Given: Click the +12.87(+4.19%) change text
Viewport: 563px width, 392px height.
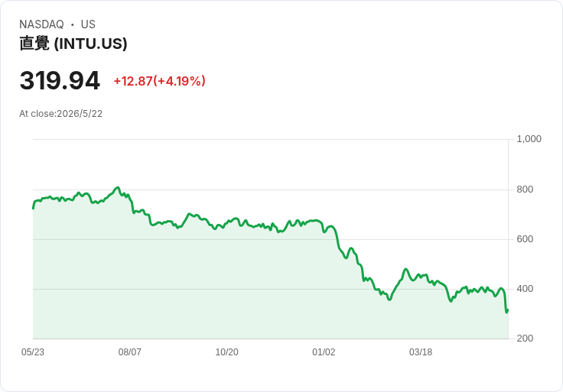Looking at the screenshot, I should (159, 81).
